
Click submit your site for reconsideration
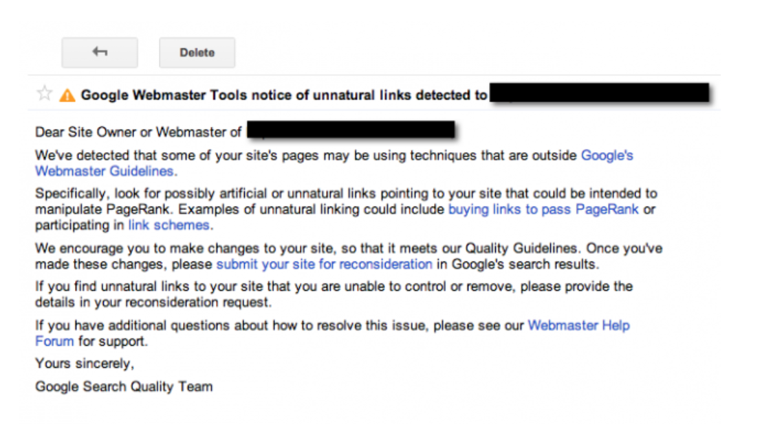324,264
